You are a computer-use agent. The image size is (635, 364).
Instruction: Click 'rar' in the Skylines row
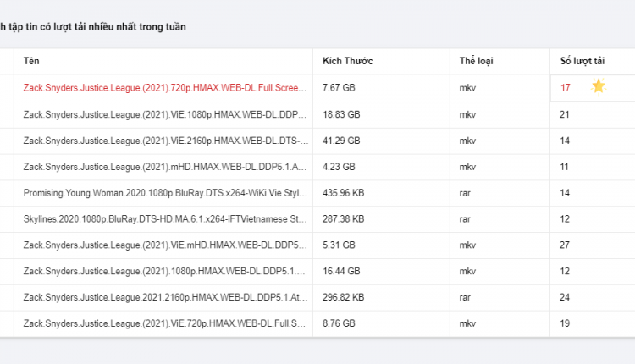pyautogui.click(x=465, y=219)
